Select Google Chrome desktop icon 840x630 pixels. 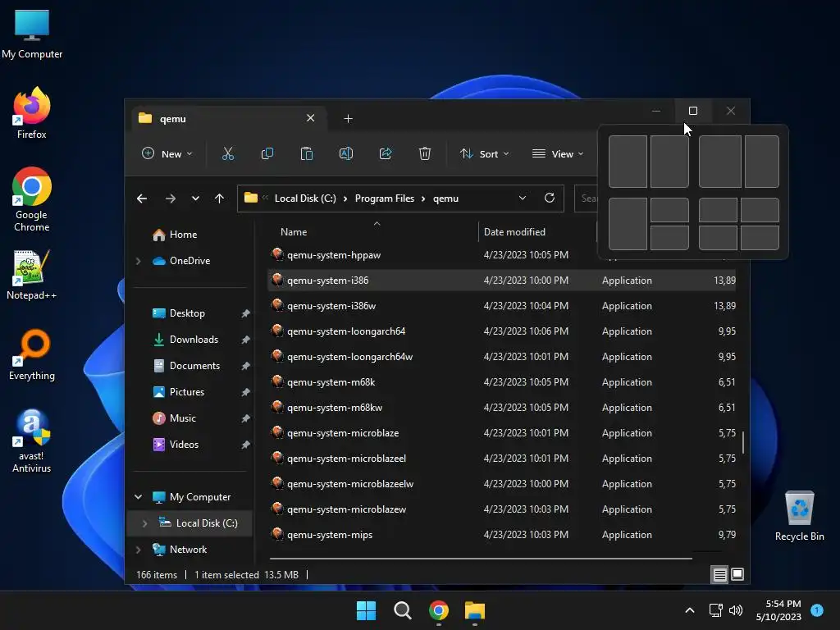[x=32, y=199]
